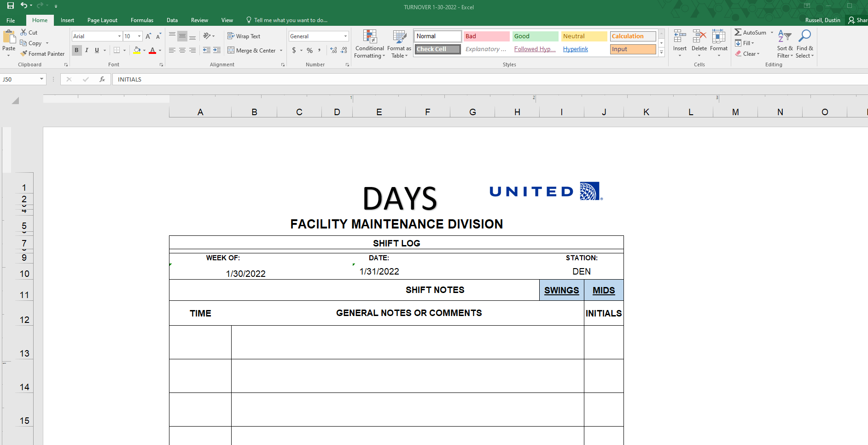Switch to the Review tab
The image size is (868, 445).
click(199, 20)
